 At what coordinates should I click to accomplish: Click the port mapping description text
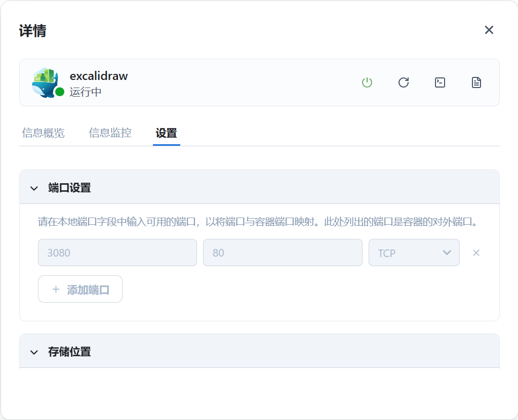258,222
